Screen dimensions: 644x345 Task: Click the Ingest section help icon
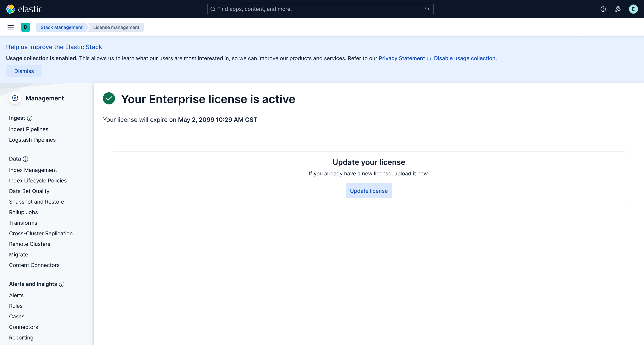tap(30, 118)
